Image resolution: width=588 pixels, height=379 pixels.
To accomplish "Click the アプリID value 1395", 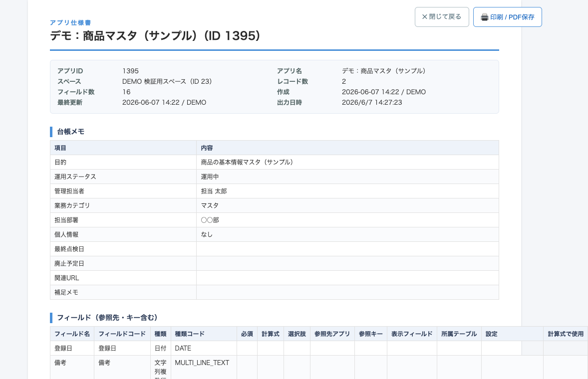I will (130, 71).
